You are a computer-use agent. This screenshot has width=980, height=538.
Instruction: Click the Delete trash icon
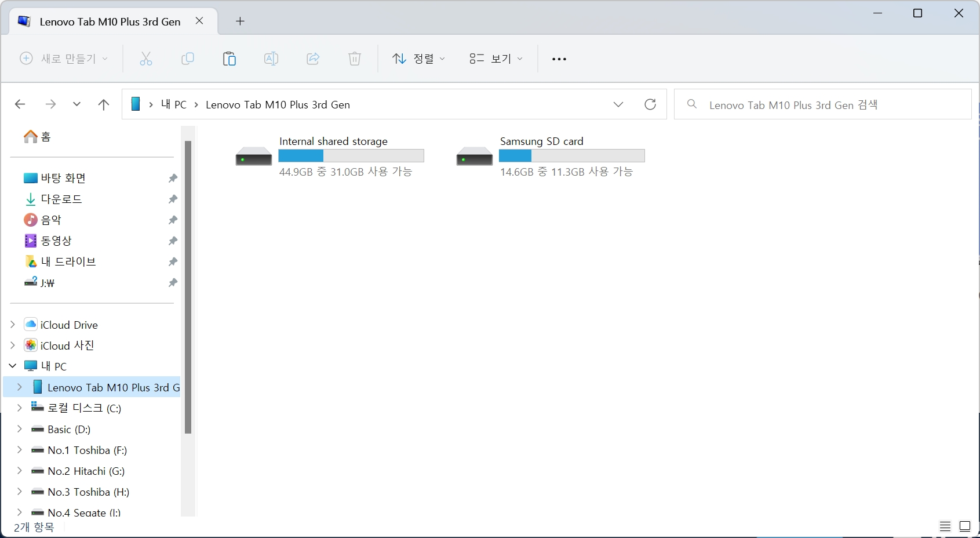(355, 59)
